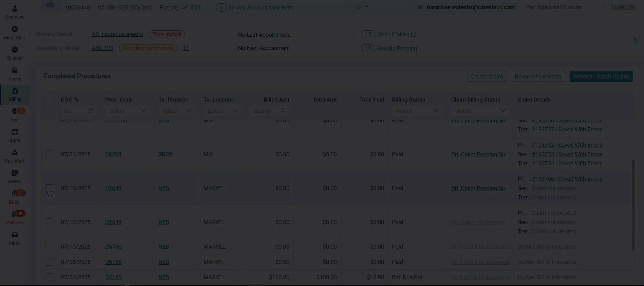Check the 07/03/2025 D7155 row checkbox
Screen dimensions: 644x286
point(49,277)
